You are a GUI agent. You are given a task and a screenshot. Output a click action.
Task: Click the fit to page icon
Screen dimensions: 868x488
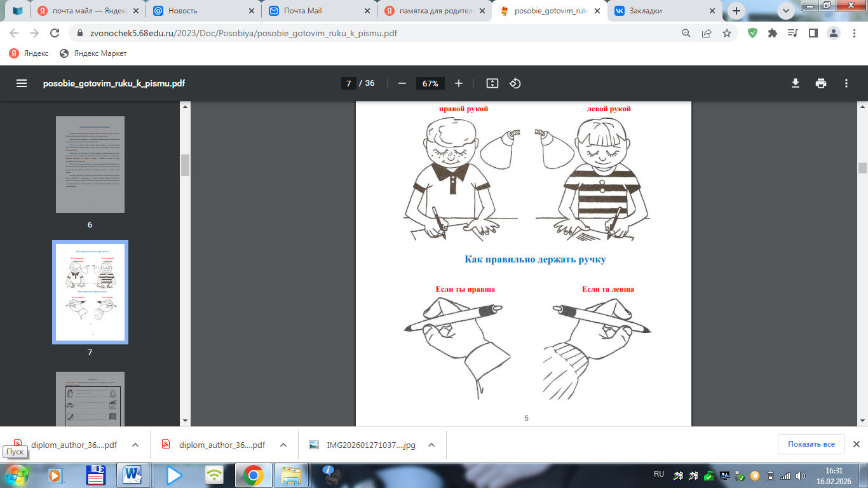(492, 83)
